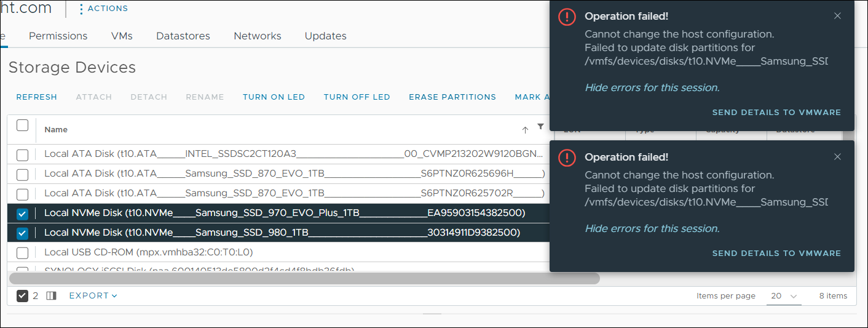The width and height of the screenshot is (868, 328).
Task: Click the error icon in bottom notification
Action: point(567,158)
